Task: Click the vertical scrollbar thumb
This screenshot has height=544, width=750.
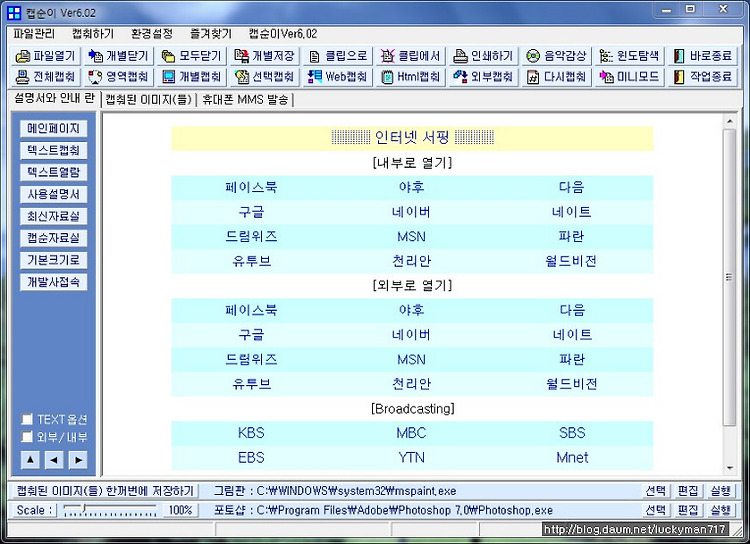Action: pyautogui.click(x=729, y=278)
